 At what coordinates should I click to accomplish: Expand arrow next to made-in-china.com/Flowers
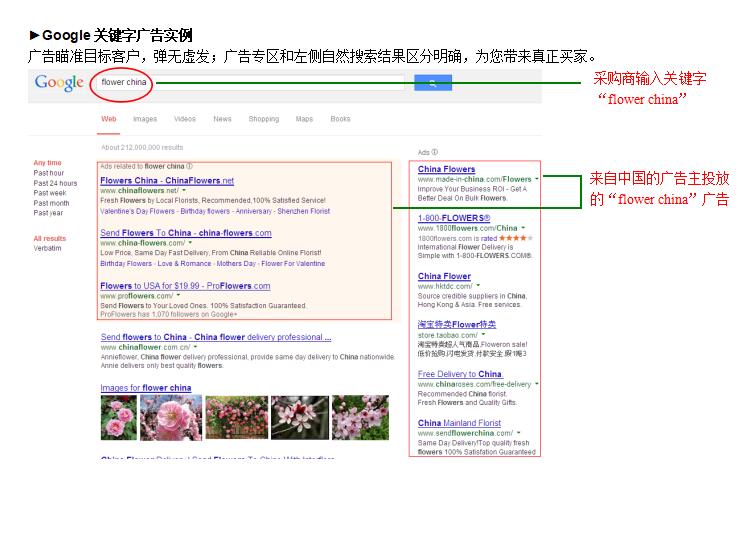coord(536,179)
